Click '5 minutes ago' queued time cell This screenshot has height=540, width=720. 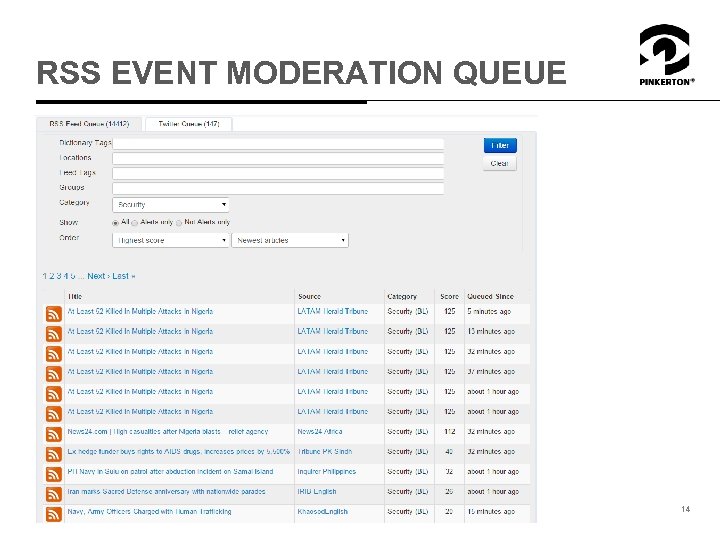pyautogui.click(x=489, y=311)
